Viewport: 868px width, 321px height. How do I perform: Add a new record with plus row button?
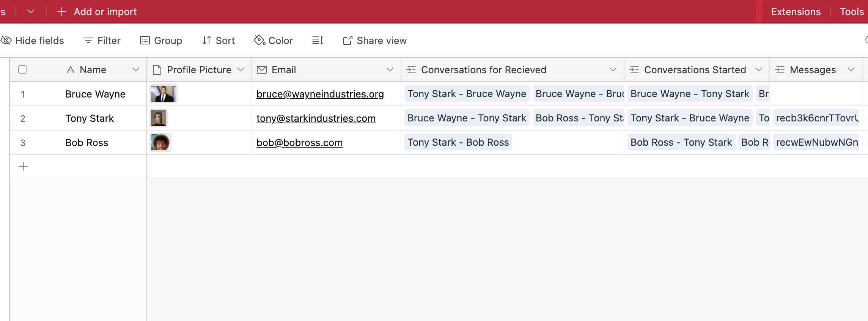[x=23, y=166]
